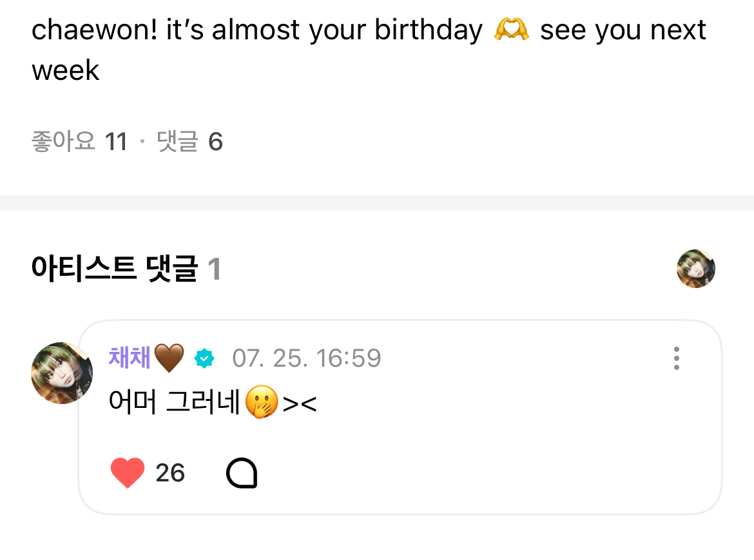The width and height of the screenshot is (754, 560).
Task: Tap the brown heart emoji next to 채채
Action: point(169,358)
